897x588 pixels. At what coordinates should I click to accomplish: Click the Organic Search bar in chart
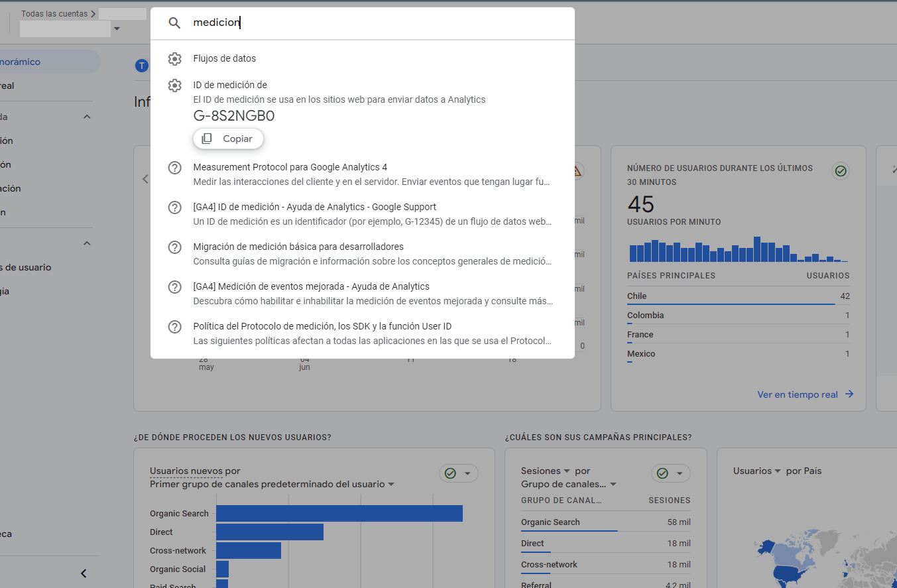[339, 513]
